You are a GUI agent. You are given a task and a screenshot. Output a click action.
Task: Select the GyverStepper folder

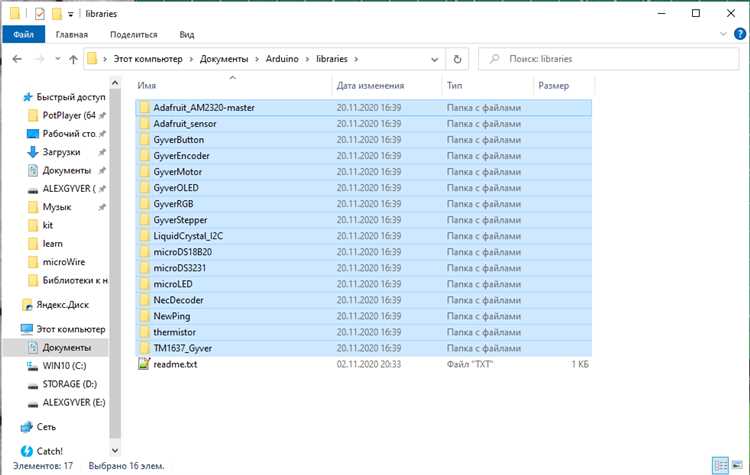(364, 220)
